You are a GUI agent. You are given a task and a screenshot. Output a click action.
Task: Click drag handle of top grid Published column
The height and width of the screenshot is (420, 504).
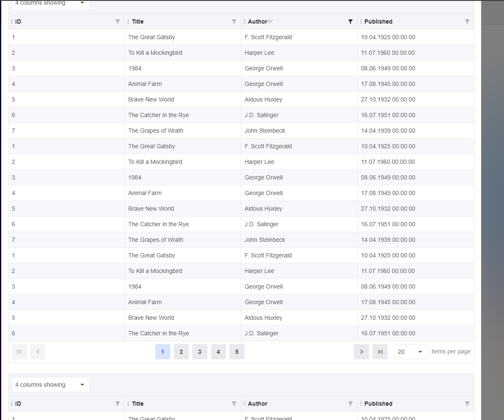point(361,21)
